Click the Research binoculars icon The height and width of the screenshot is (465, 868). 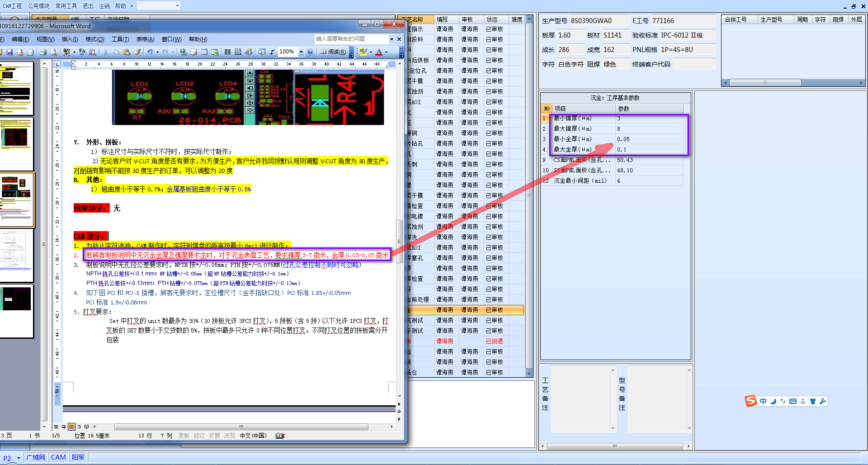point(92,52)
